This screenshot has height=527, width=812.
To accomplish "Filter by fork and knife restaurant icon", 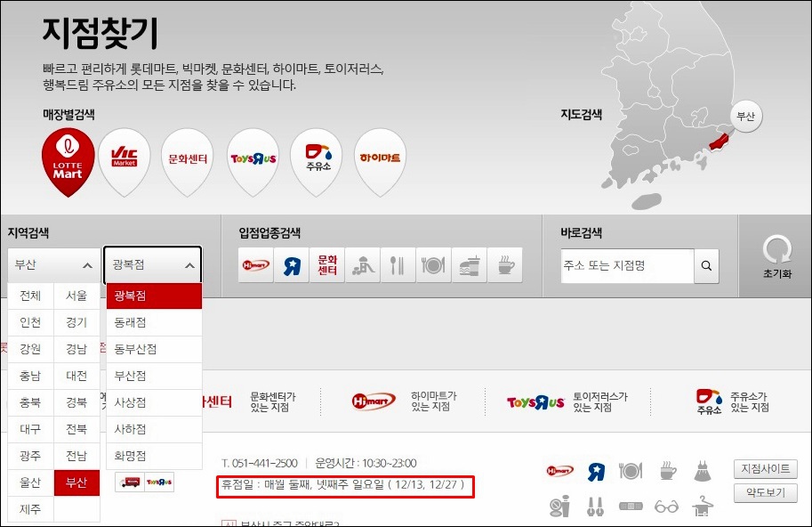I will click(398, 265).
